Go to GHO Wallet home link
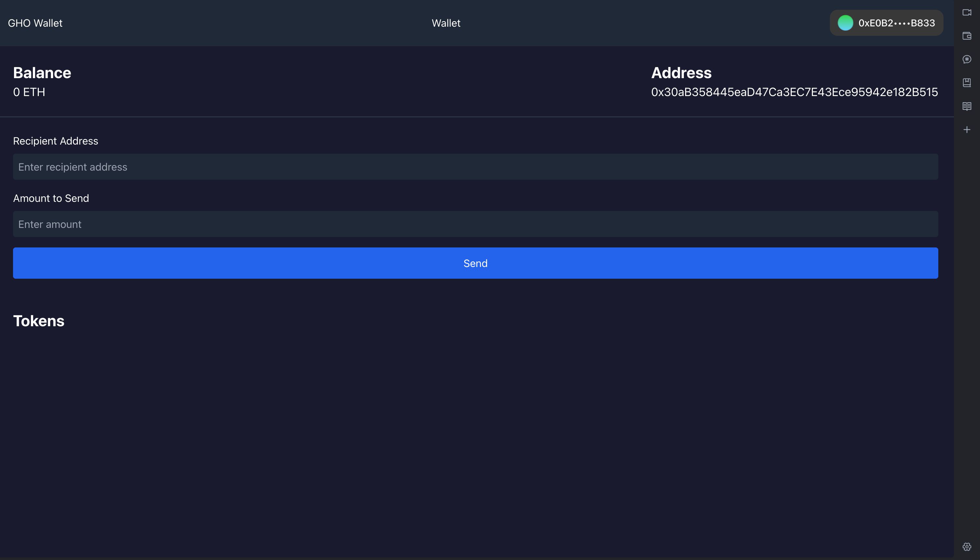Image resolution: width=980 pixels, height=560 pixels. [x=35, y=23]
